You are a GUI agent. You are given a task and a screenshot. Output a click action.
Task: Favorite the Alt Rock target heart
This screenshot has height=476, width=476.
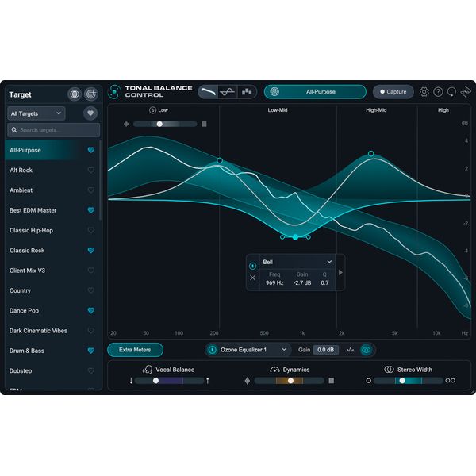pos(91,170)
